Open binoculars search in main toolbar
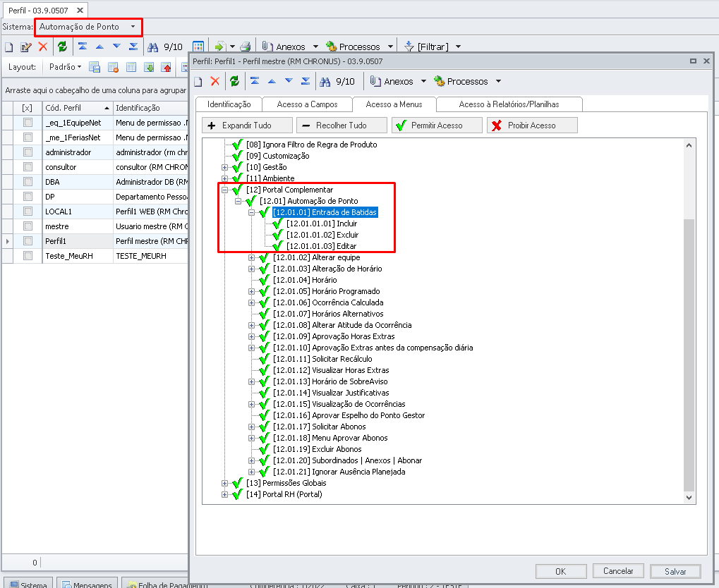This screenshot has width=719, height=588. coord(152,47)
